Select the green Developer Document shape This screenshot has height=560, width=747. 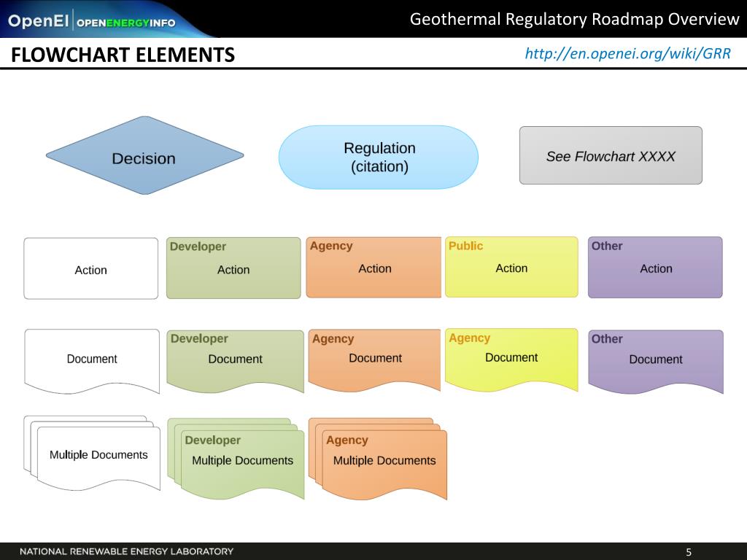(236, 361)
